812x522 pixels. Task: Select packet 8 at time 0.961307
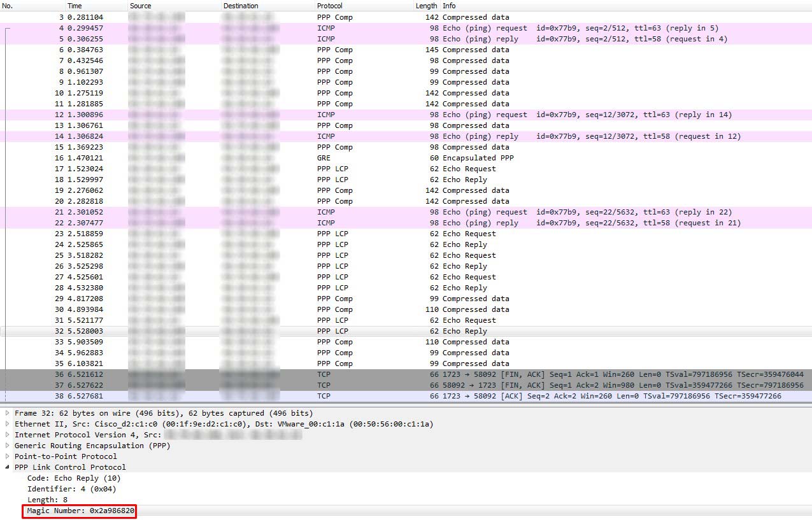point(406,71)
